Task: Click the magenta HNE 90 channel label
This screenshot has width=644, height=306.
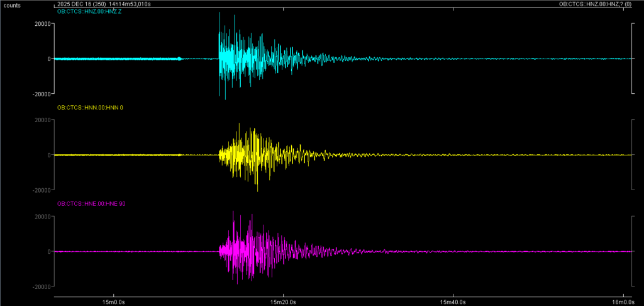Action: click(x=92, y=204)
